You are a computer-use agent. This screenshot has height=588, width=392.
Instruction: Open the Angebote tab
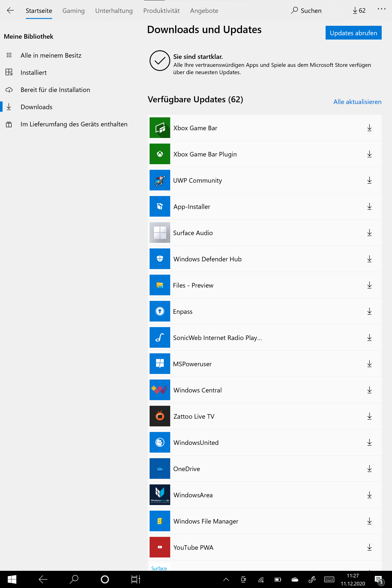pos(204,11)
